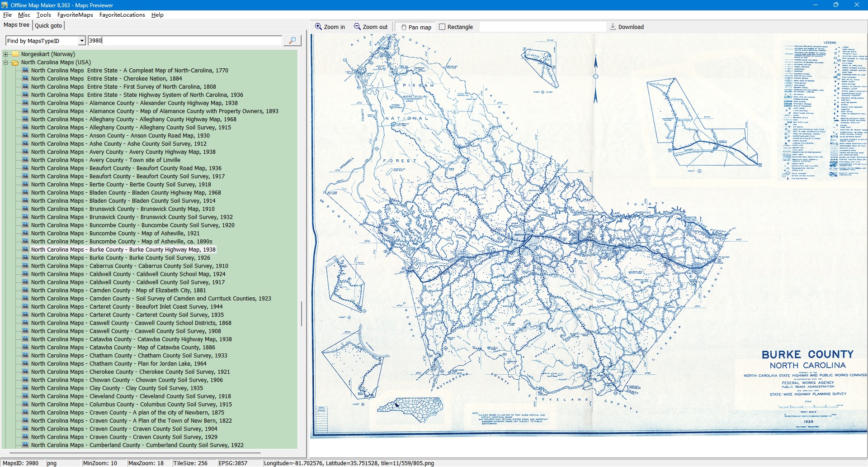Click the Offline Map Maker app icon
This screenshot has width=868, height=467.
5,5
